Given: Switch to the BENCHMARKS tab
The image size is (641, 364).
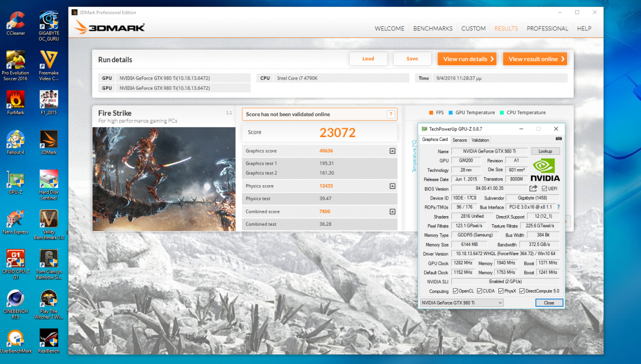Looking at the screenshot, I should point(433,29).
